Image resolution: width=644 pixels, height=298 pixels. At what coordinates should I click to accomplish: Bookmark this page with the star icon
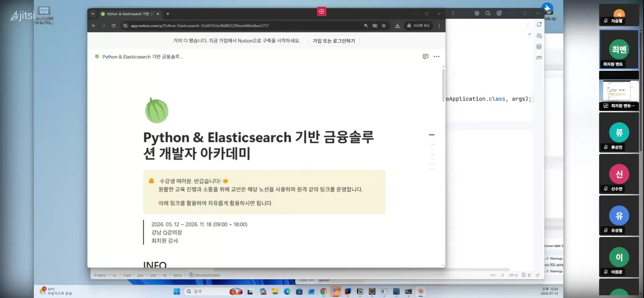tap(384, 26)
